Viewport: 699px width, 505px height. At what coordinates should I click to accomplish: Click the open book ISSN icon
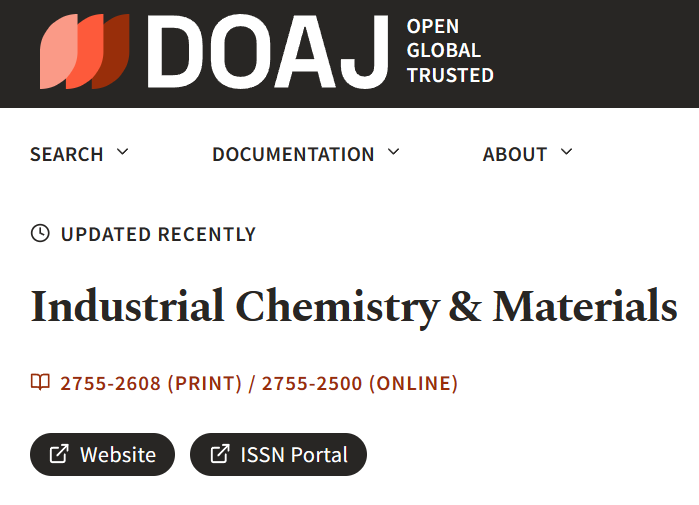tap(40, 382)
